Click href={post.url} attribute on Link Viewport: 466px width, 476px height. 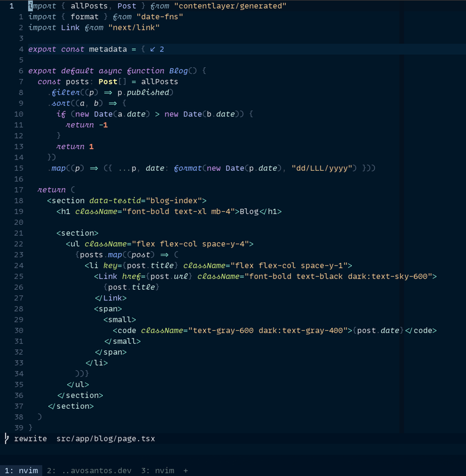(x=157, y=276)
